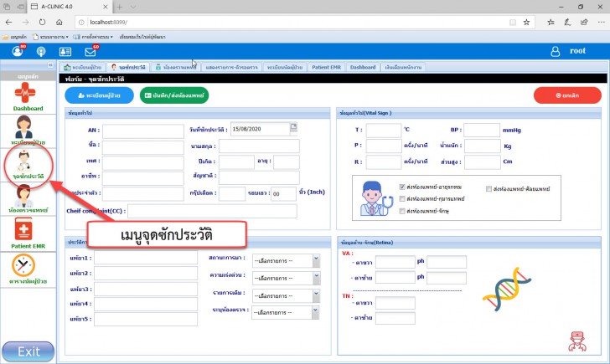
Task: Switch to ห้องตรวจแพทย์ tab
Action: [176, 67]
